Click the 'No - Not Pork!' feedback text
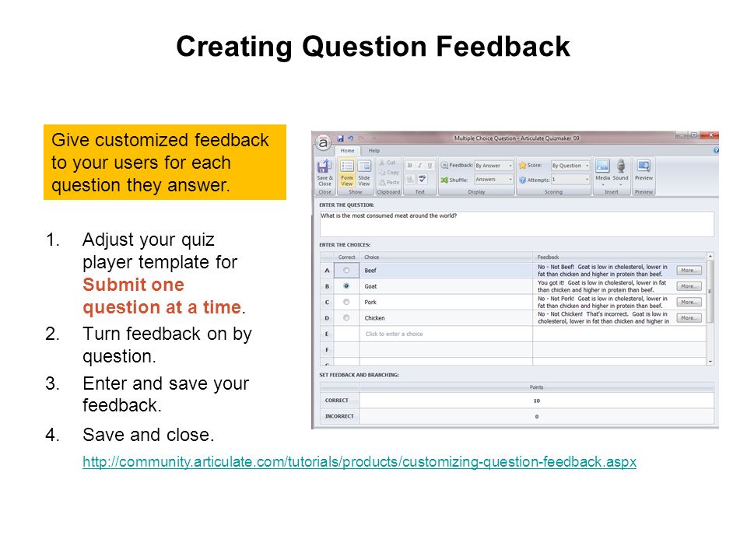 (602, 302)
